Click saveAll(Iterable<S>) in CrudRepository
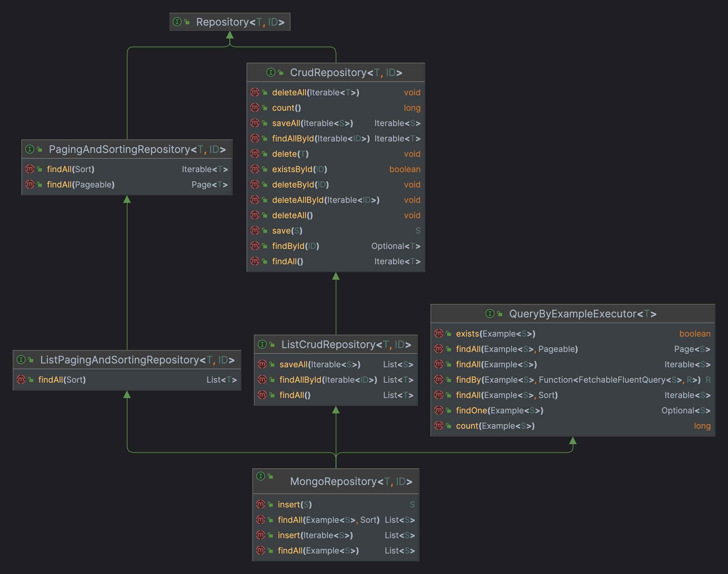This screenshot has width=728, height=574. coord(313,123)
